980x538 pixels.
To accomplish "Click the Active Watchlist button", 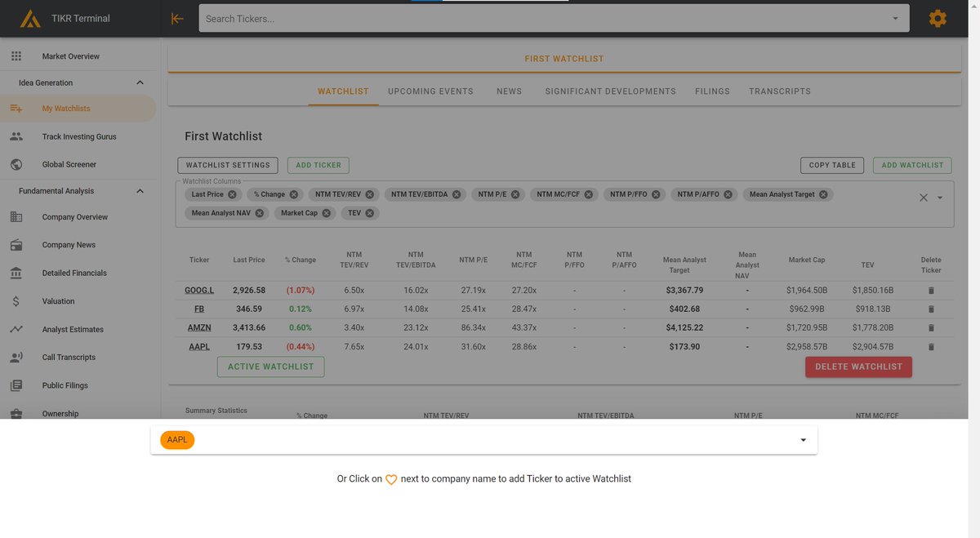I will (x=270, y=367).
